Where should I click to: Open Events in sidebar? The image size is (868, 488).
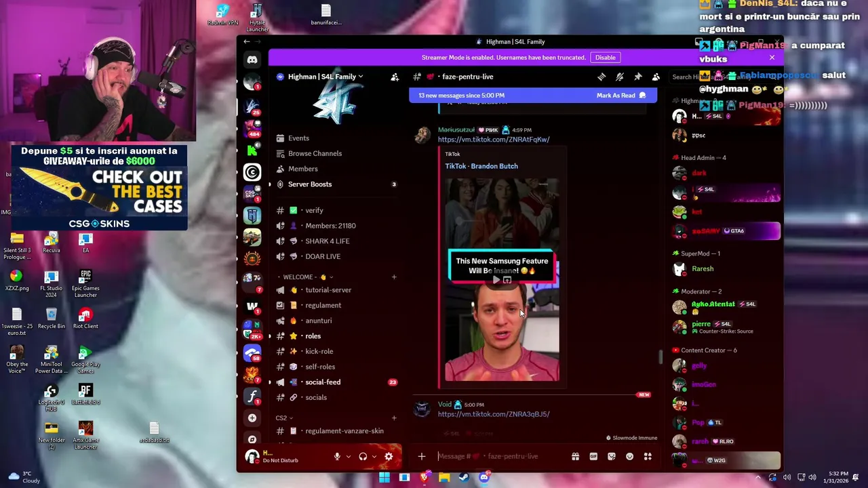point(298,138)
